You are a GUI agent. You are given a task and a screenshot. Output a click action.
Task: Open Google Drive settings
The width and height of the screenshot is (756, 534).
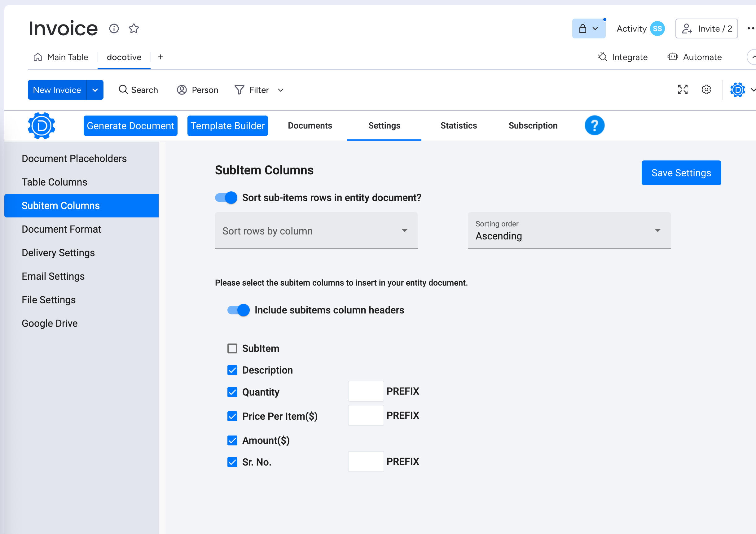[x=82, y=323]
